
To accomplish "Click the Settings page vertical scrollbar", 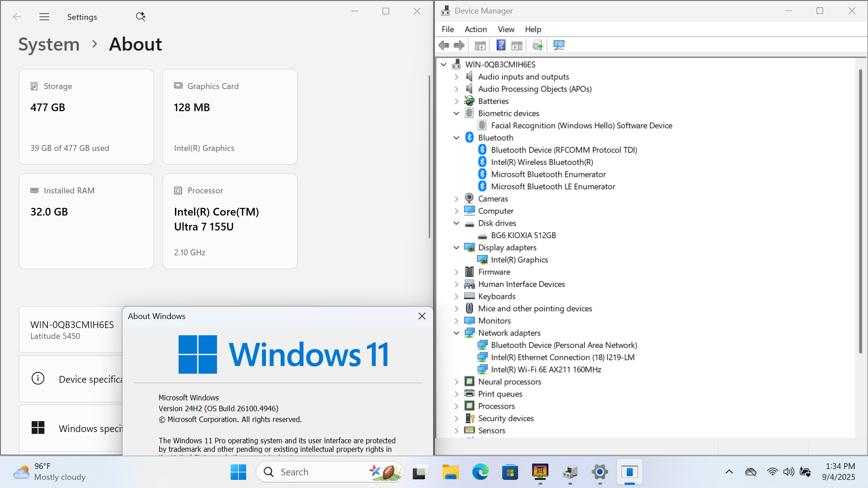I will tap(429, 157).
